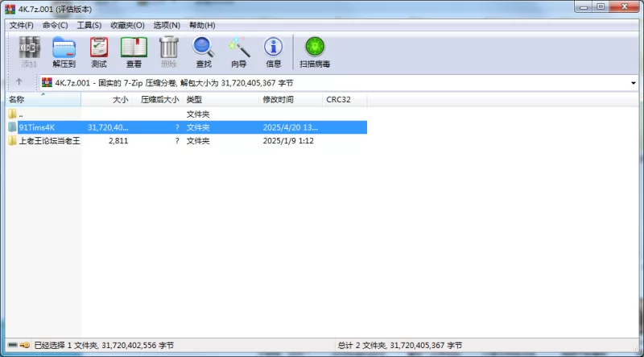Click the 上老王论坛当老王 folder icon
The height and width of the screenshot is (357, 644).
coord(12,141)
